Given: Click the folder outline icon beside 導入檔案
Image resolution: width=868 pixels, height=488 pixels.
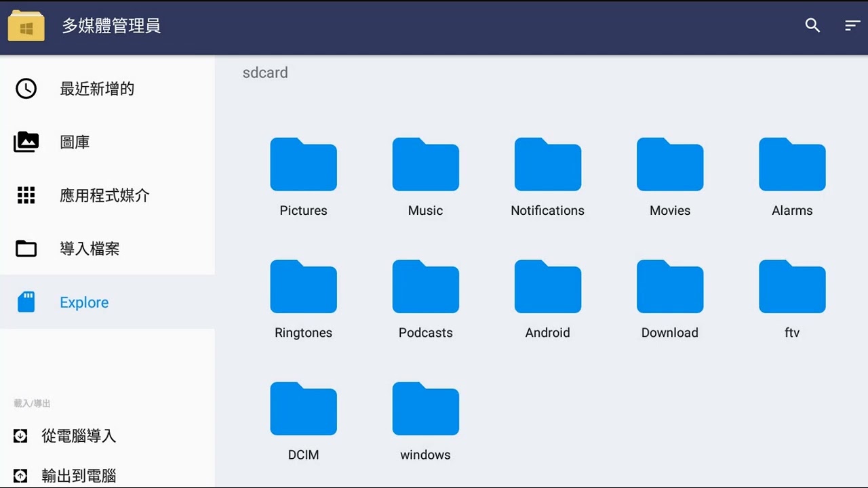Looking at the screenshot, I should pos(26,249).
